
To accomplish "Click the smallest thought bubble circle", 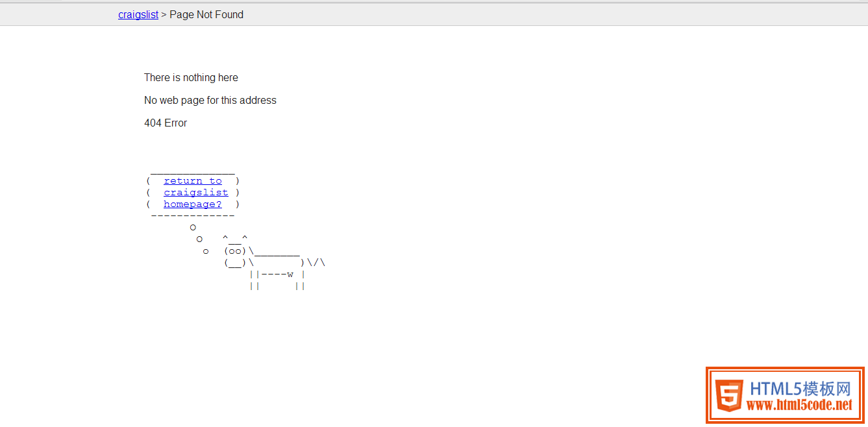I will click(206, 251).
